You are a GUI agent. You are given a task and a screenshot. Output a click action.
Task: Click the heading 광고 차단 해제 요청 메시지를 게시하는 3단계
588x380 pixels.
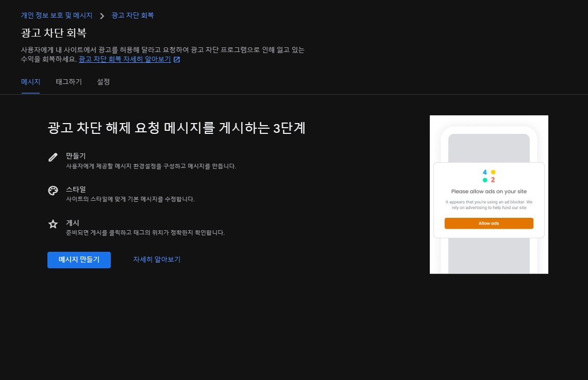coord(176,128)
